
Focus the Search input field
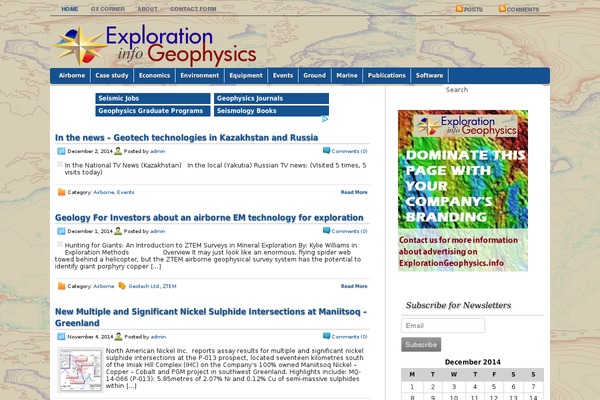coord(494,90)
